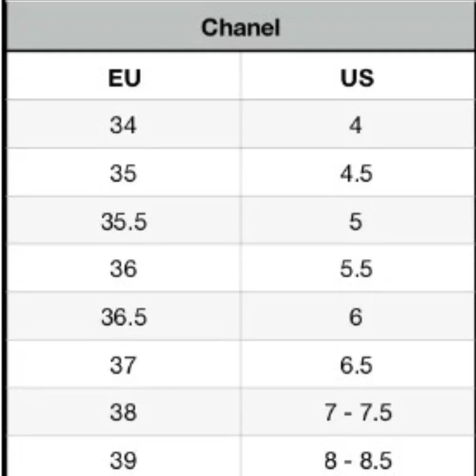This screenshot has height=476, width=476.
Task: Select the EU column header
Action: (x=124, y=78)
